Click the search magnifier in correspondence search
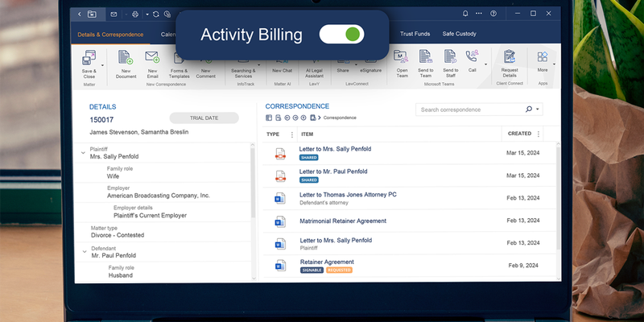This screenshot has width=644, height=322. coord(529,109)
